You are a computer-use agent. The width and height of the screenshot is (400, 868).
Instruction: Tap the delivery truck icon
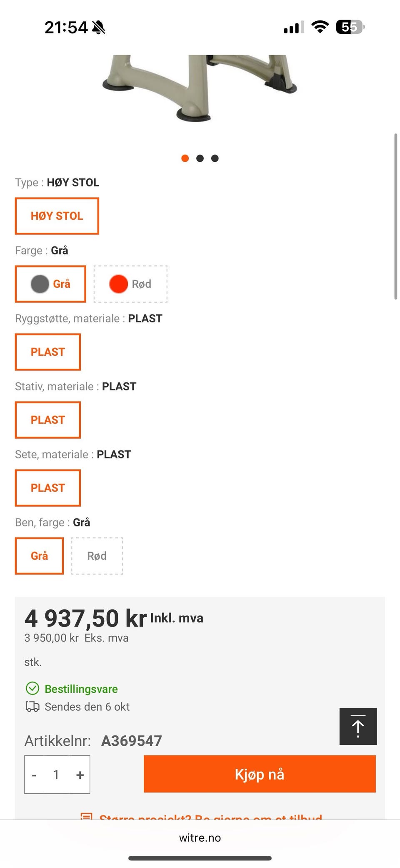click(x=32, y=707)
